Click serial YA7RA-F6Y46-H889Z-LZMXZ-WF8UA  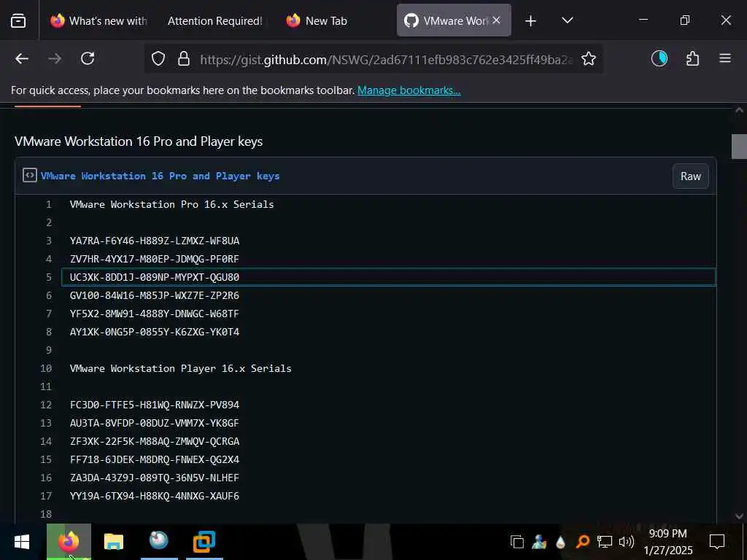point(155,241)
